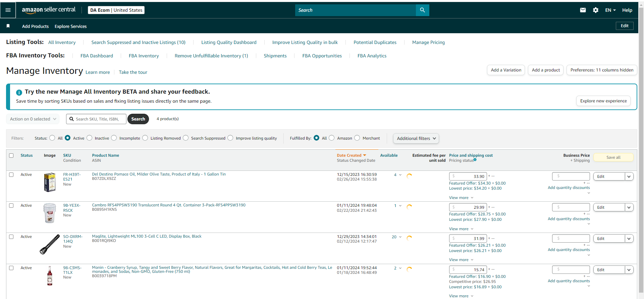Expand available quantity chevron for Del Destino row

pyautogui.click(x=400, y=175)
